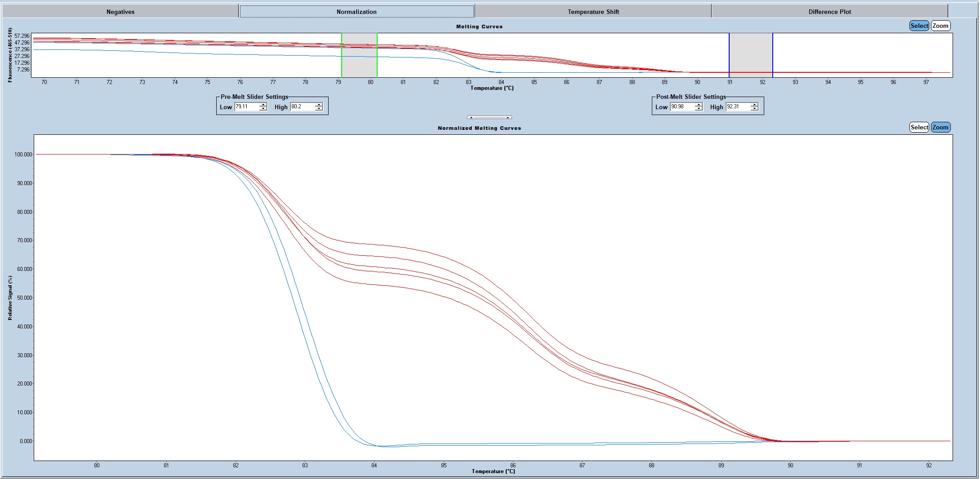
Task: Click the Pre-Melt Low input field
Action: coord(246,107)
